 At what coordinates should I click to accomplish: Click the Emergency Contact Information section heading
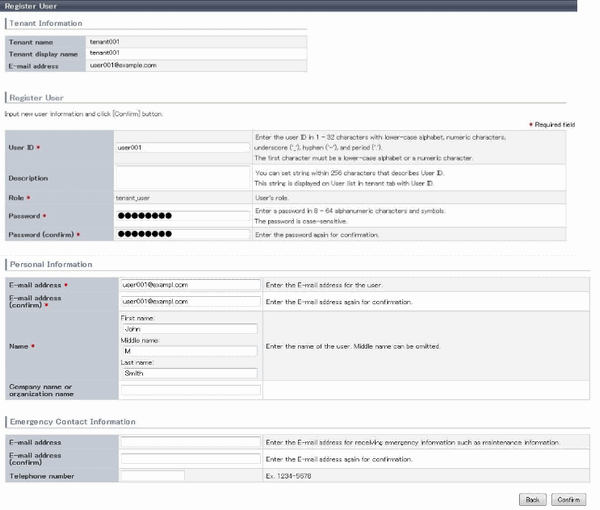point(72,422)
